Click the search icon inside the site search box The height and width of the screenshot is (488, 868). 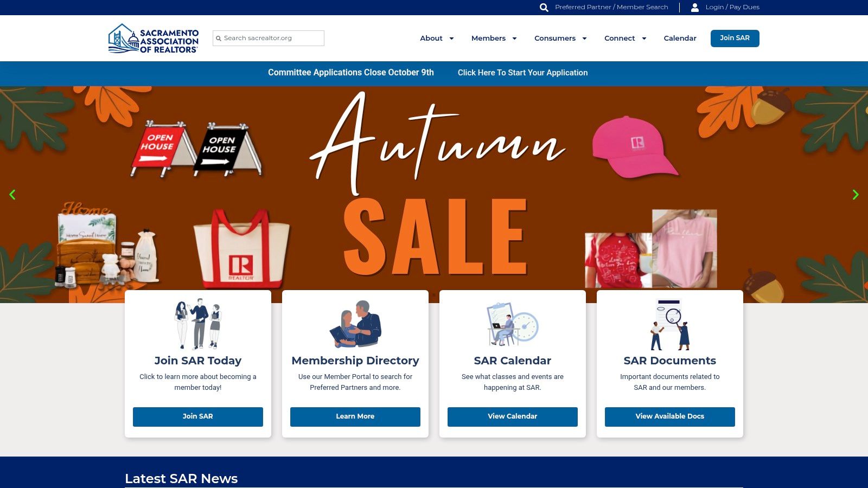coord(219,38)
